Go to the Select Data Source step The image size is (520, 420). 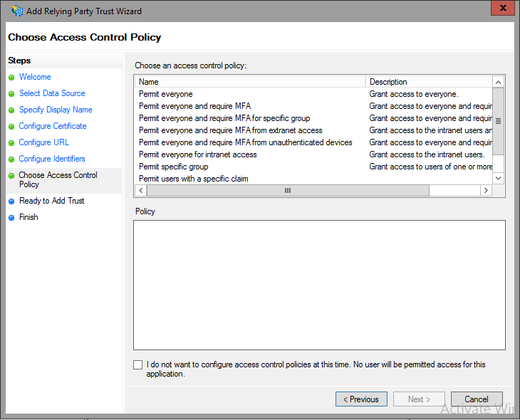52,93
